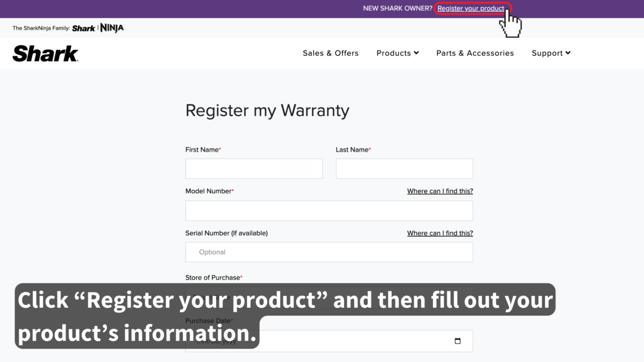Open the calendar picker icon for Purchase Date
The width and height of the screenshot is (644, 362).
coord(457,341)
